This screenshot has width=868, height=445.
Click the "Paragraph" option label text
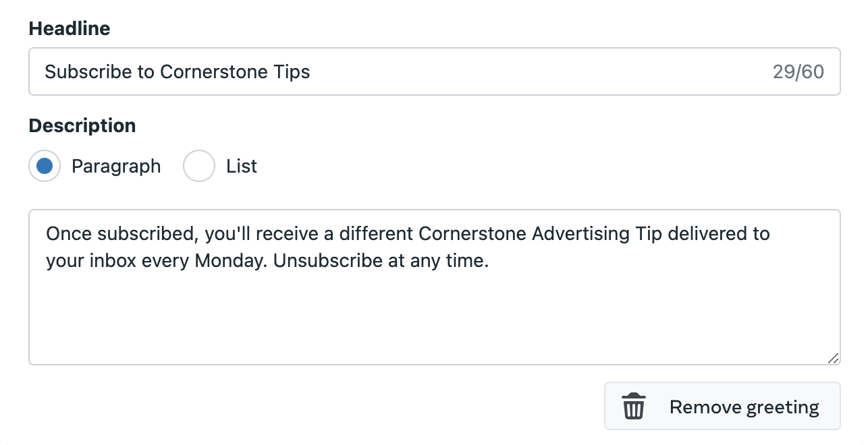point(116,167)
